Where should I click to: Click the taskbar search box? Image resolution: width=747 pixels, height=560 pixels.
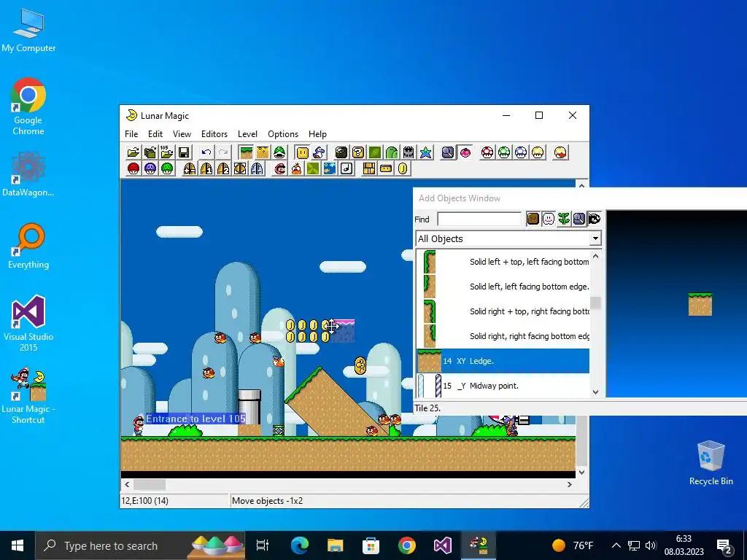point(140,545)
